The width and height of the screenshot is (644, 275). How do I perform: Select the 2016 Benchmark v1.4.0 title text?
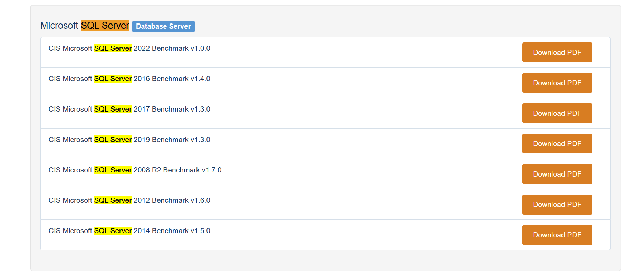[172, 79]
